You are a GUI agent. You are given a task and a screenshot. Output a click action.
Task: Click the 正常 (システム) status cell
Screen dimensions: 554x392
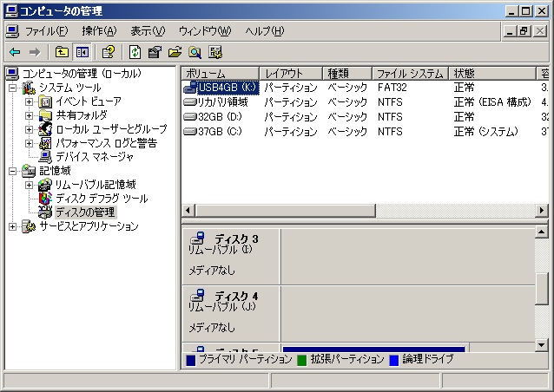(485, 132)
